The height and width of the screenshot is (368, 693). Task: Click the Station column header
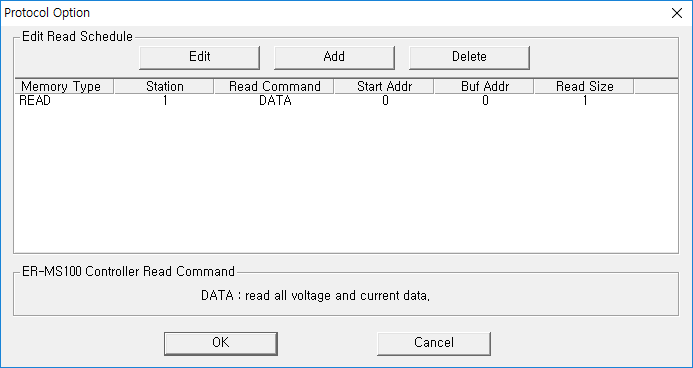164,86
